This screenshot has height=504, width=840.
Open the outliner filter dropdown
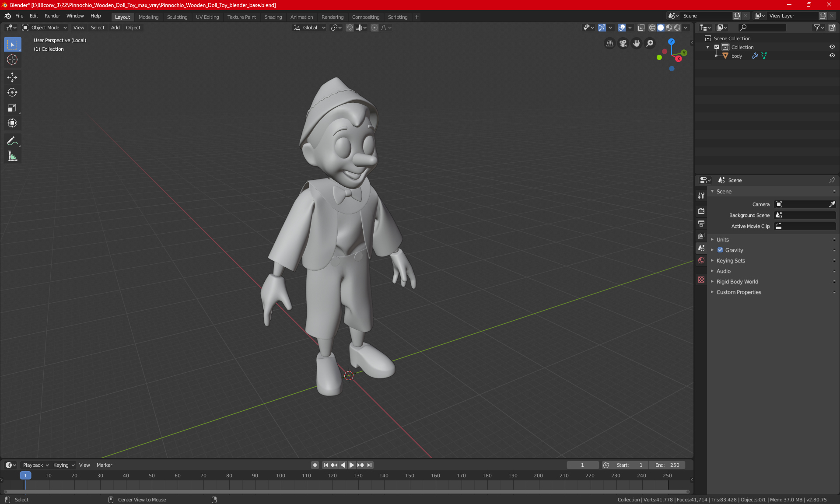818,28
